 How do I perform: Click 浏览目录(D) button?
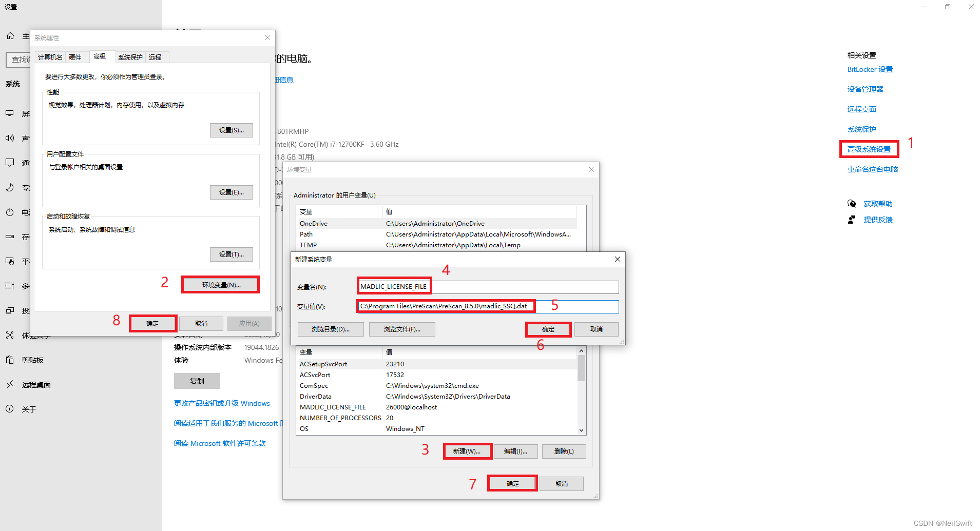pos(331,329)
